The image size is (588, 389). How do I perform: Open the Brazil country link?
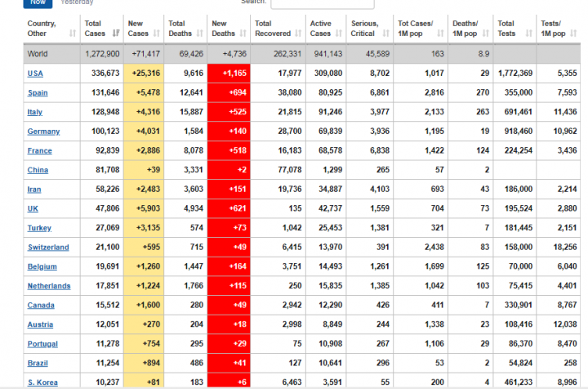tap(38, 363)
